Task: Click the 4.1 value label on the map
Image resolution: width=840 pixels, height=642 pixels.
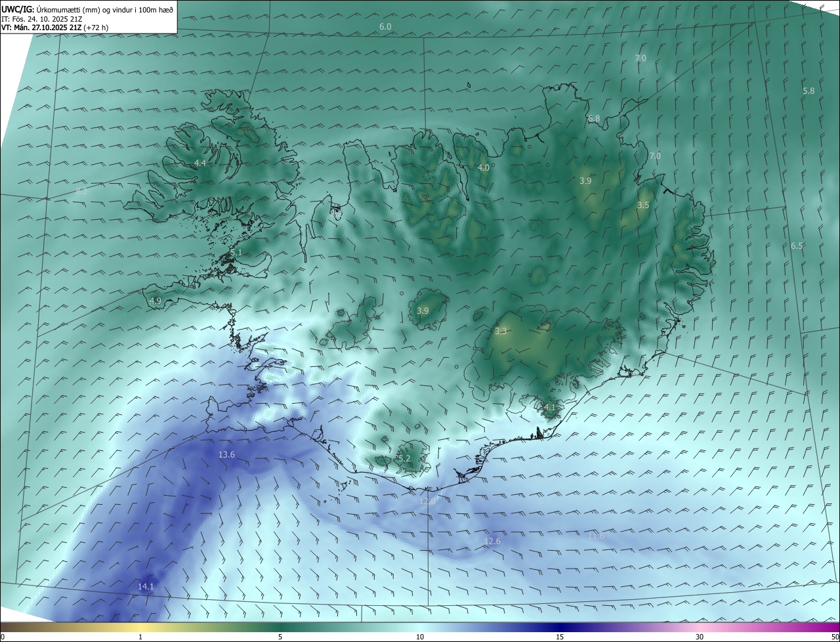Action: 550,408
